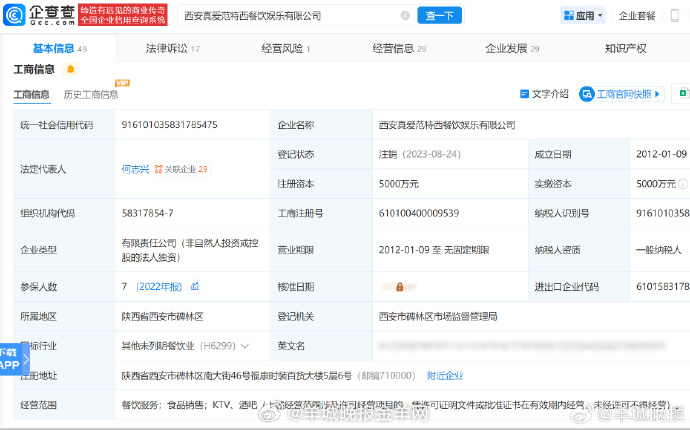Click the chart icon beside 2022年报
This screenshot has width=690, height=430.
[195, 287]
